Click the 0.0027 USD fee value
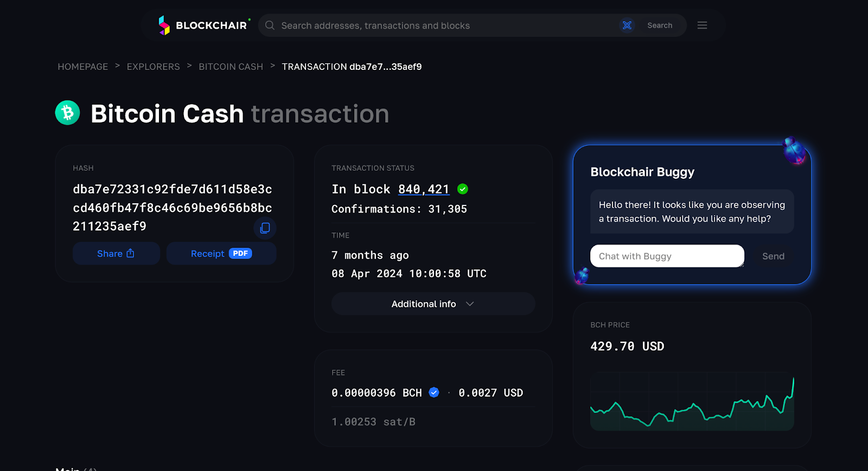868x471 pixels. point(491,393)
